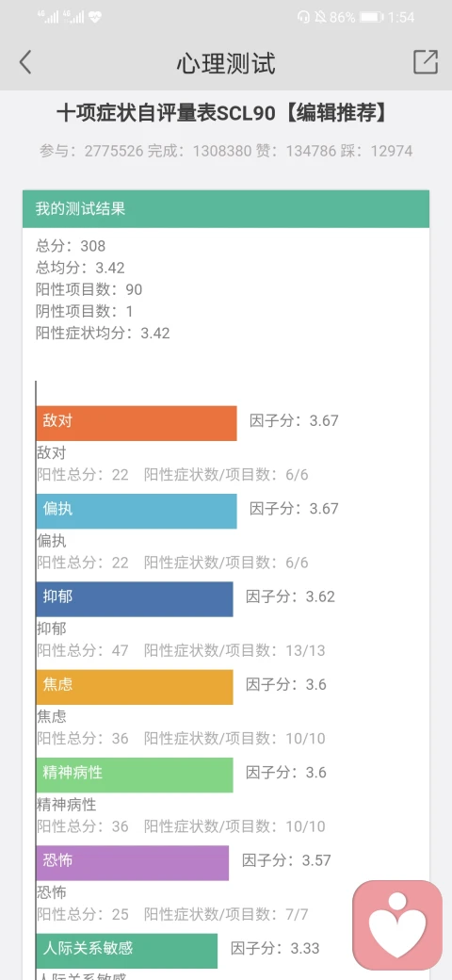Select the green 人际关系敏感 bar
Screen dimensions: 452x980
click(x=127, y=951)
